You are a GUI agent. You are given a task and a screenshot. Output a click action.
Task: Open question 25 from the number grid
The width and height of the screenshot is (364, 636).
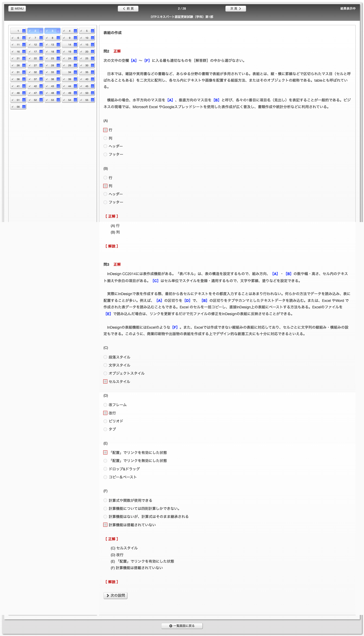click(x=87, y=59)
